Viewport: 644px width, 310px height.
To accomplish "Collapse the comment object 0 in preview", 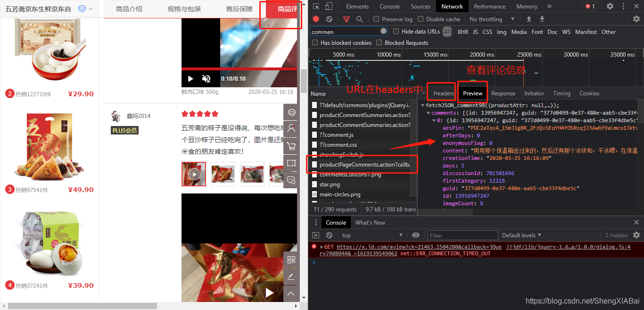I will pyautogui.click(x=434, y=120).
